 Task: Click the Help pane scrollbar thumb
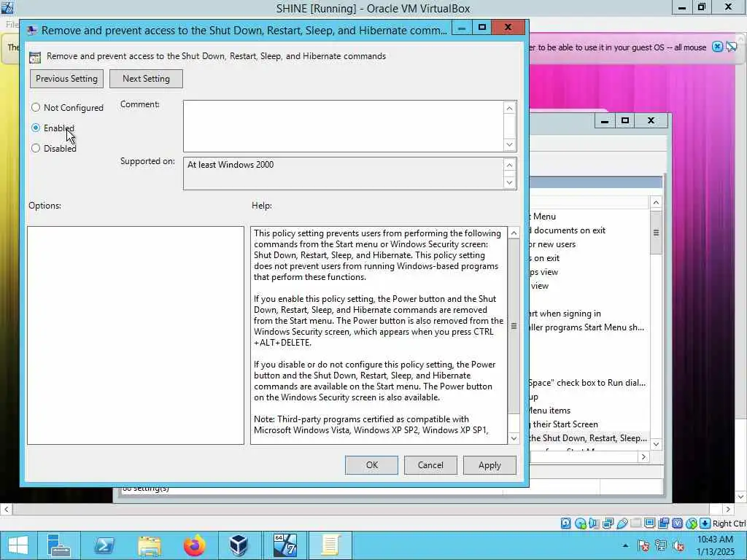514,326
